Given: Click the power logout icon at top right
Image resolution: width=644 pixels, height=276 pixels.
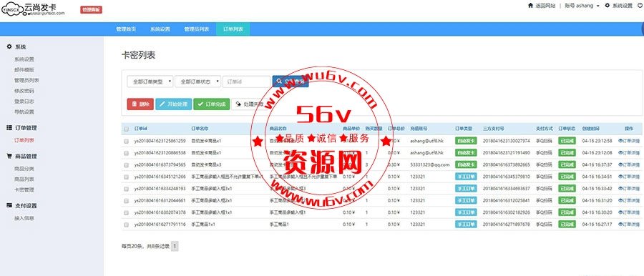Looking at the screenshot, I should [640, 6].
